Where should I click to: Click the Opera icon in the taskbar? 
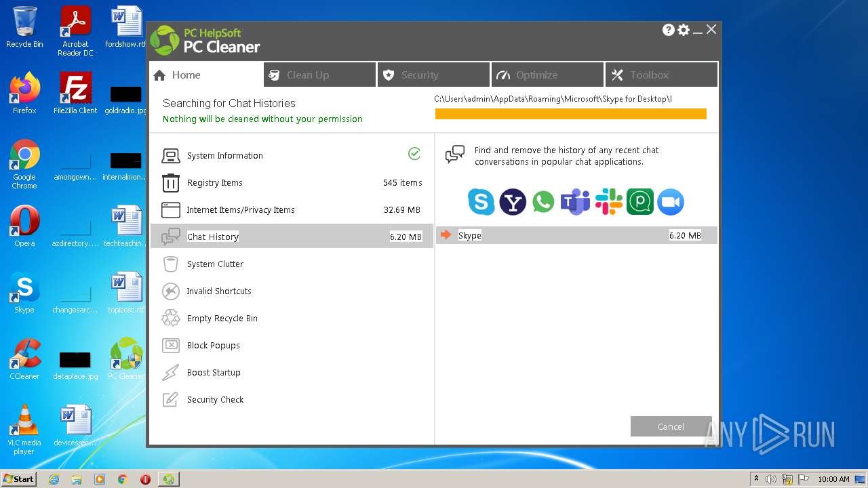click(145, 479)
